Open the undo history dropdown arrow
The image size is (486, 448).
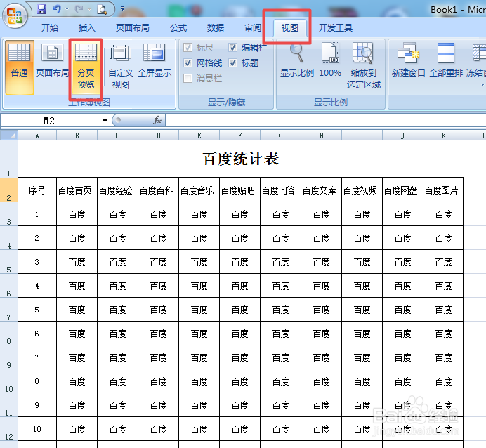click(x=67, y=9)
